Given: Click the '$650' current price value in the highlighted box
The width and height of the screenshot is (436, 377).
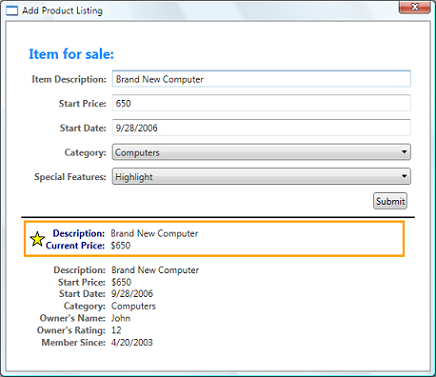Looking at the screenshot, I should [x=121, y=246].
